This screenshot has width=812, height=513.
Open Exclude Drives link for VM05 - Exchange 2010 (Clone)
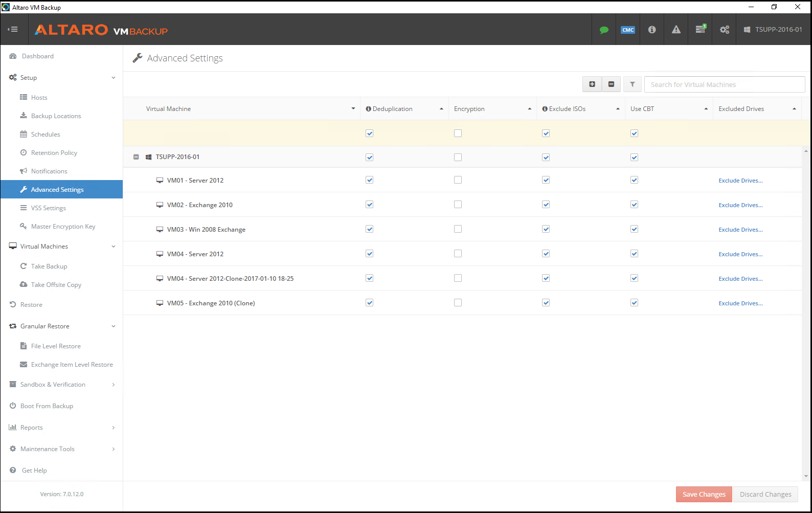click(x=740, y=303)
